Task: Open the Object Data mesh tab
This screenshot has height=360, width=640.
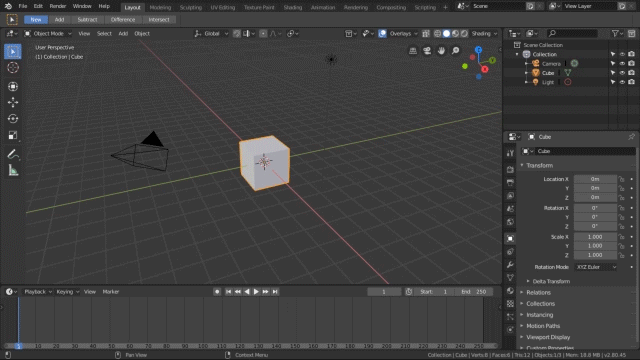Action: tap(510, 278)
